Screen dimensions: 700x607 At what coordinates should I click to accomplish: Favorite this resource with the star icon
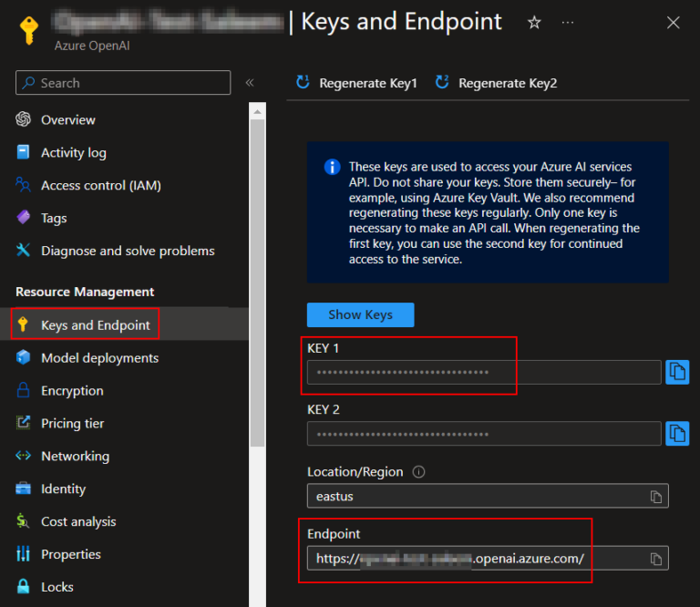(534, 23)
